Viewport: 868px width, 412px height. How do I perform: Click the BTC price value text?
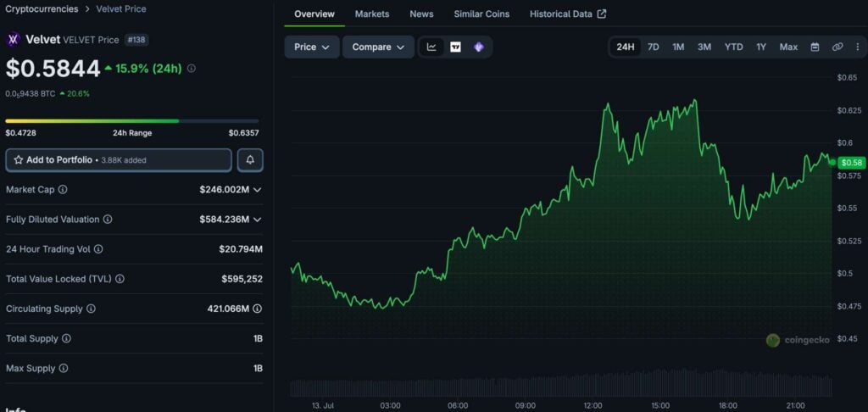31,93
